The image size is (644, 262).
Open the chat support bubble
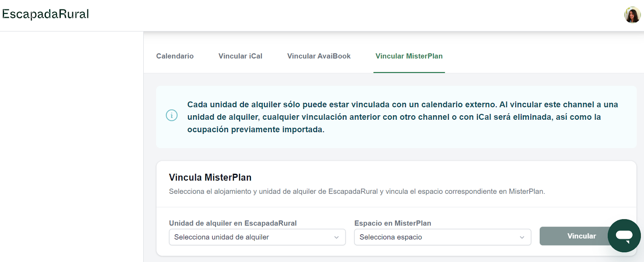[x=624, y=236]
